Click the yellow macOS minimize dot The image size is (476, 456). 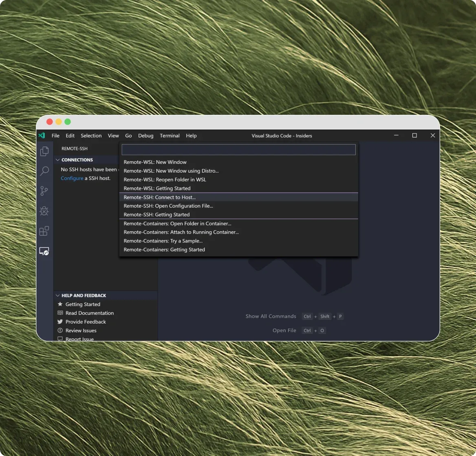pyautogui.click(x=59, y=122)
